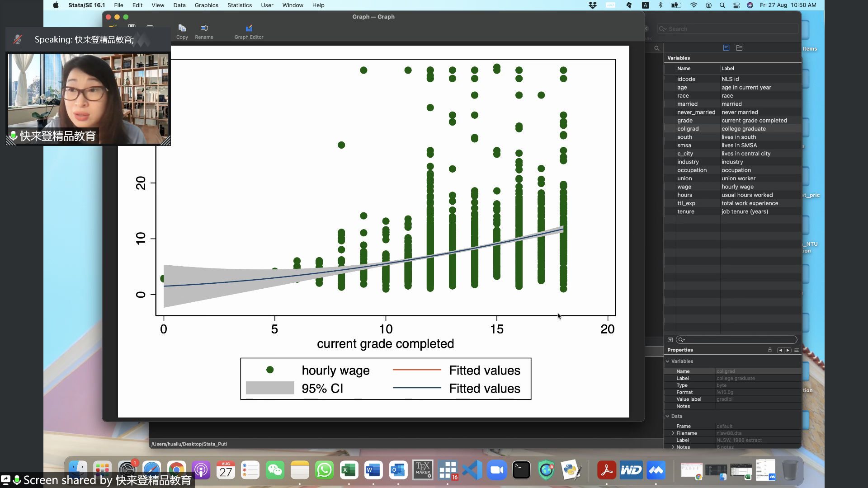The image size is (868, 488).
Task: Click the Label column header
Action: click(x=727, y=68)
